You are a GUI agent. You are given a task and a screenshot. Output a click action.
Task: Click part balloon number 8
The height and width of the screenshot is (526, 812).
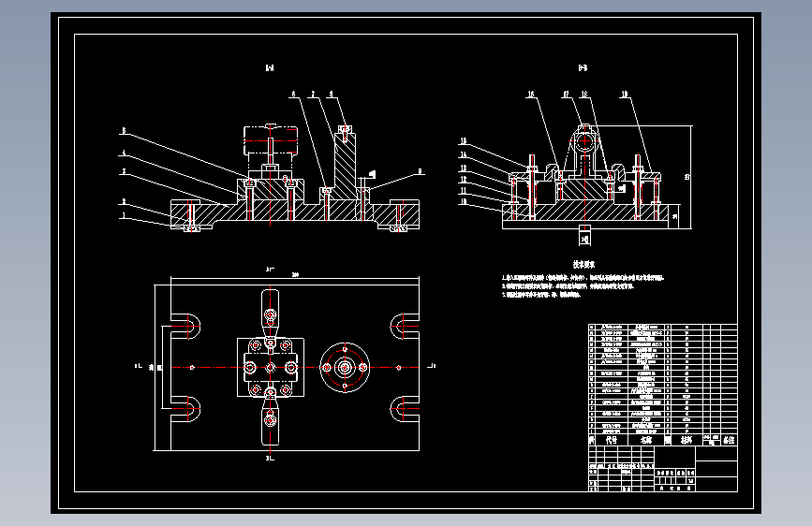pyautogui.click(x=331, y=94)
